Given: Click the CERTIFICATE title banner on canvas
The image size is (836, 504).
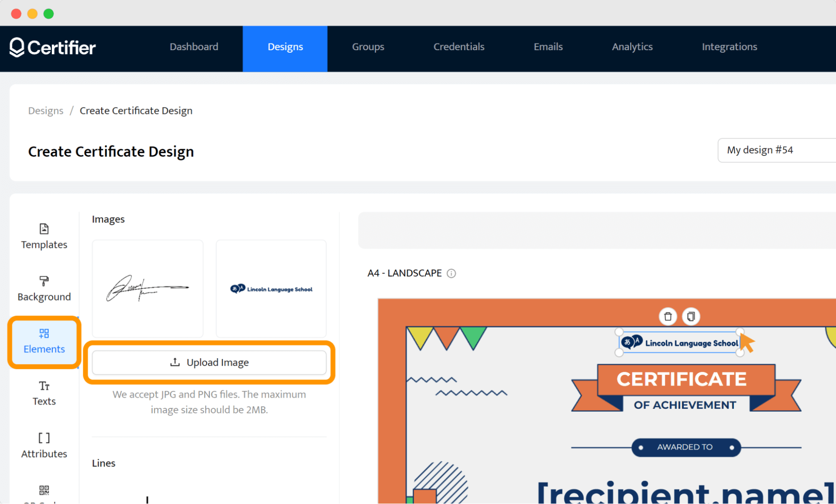Looking at the screenshot, I should pos(686,379).
